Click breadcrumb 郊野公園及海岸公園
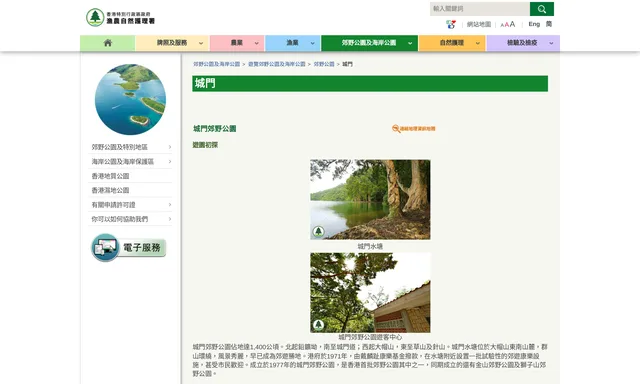Image resolution: width=640 pixels, height=384 pixels. click(x=216, y=64)
